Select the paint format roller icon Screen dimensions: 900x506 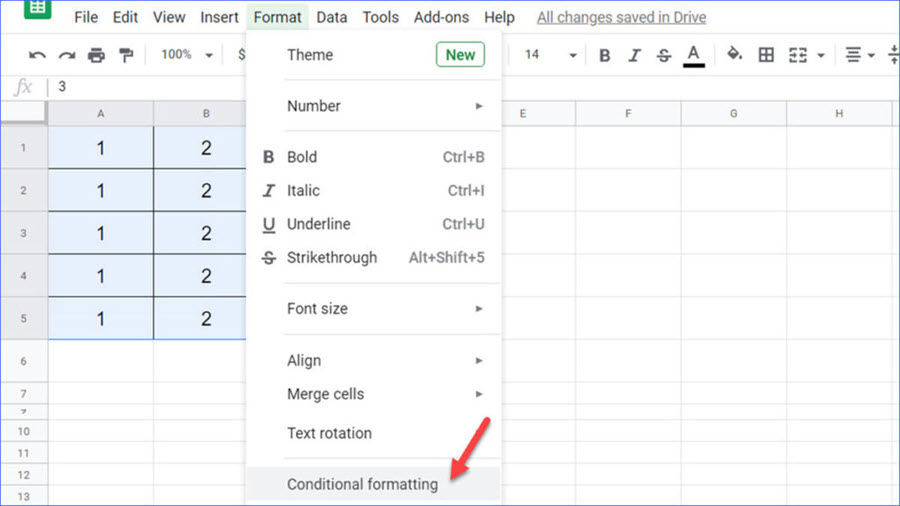[x=126, y=55]
